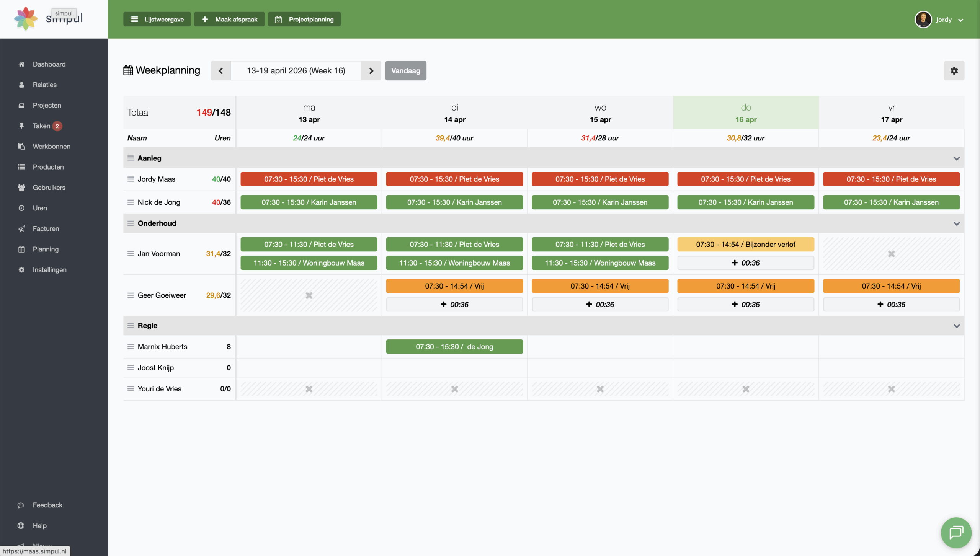
Task: Open the planning settings gear icon
Action: pos(954,71)
